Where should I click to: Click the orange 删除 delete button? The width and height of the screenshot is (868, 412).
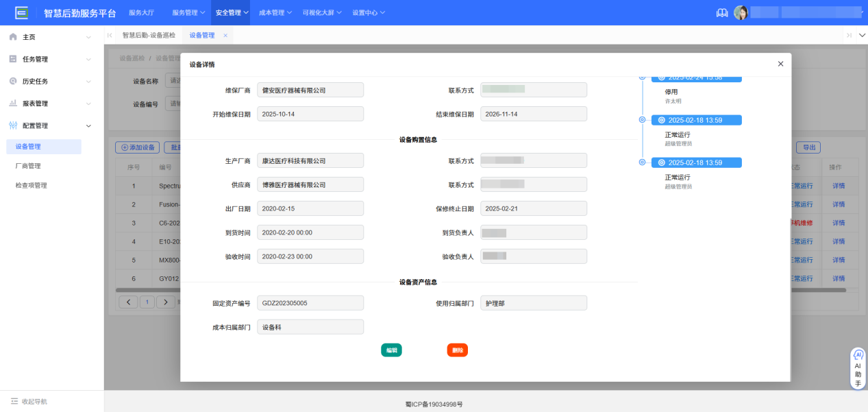pos(457,350)
